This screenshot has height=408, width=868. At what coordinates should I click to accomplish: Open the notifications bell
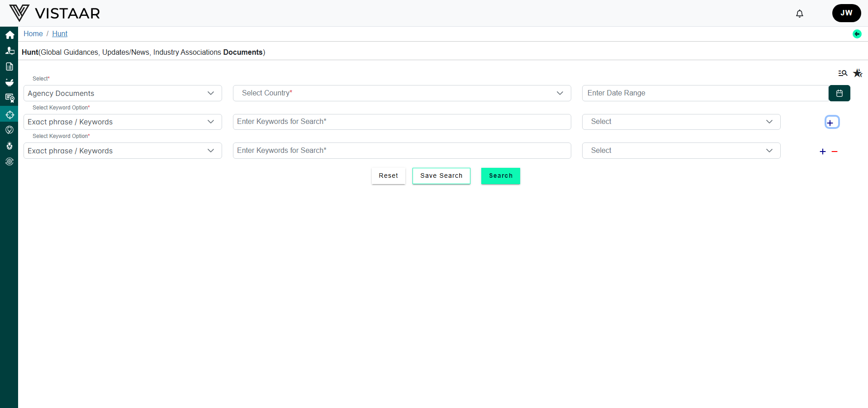799,14
